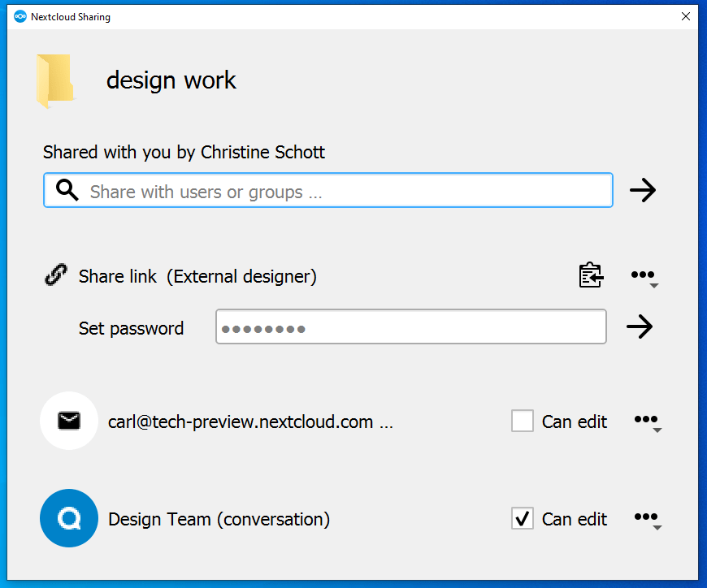Copy share link with clipboard icon
Image resolution: width=707 pixels, height=588 pixels.
[591, 275]
